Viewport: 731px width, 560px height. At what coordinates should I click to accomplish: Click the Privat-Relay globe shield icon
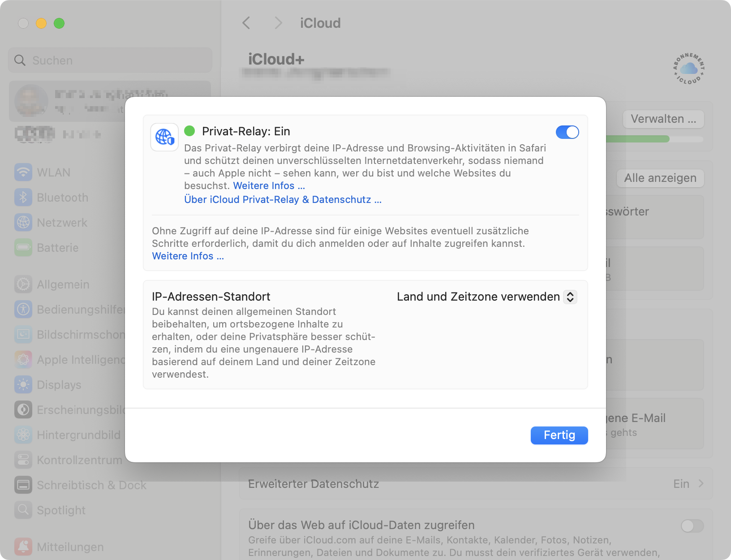164,137
